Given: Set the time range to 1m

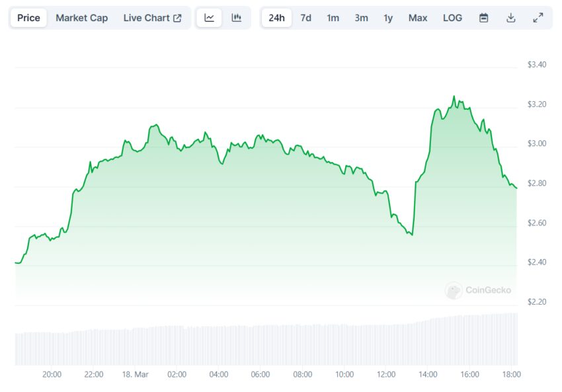Looking at the screenshot, I should (333, 18).
